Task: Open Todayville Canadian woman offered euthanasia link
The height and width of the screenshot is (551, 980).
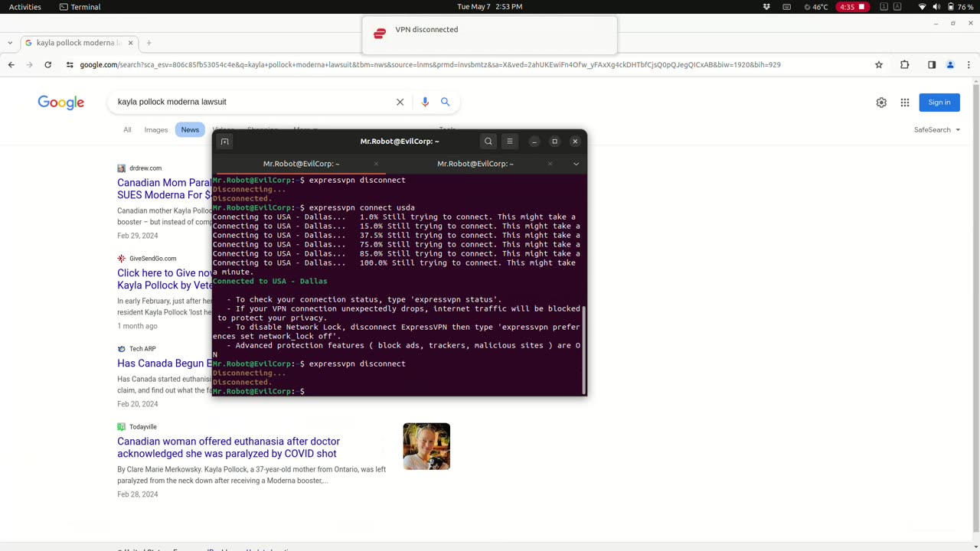Action: 228,448
